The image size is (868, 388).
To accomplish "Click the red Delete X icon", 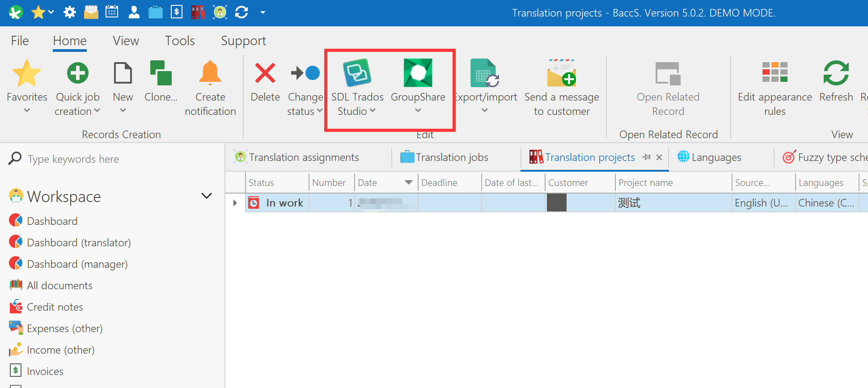I will 265,73.
